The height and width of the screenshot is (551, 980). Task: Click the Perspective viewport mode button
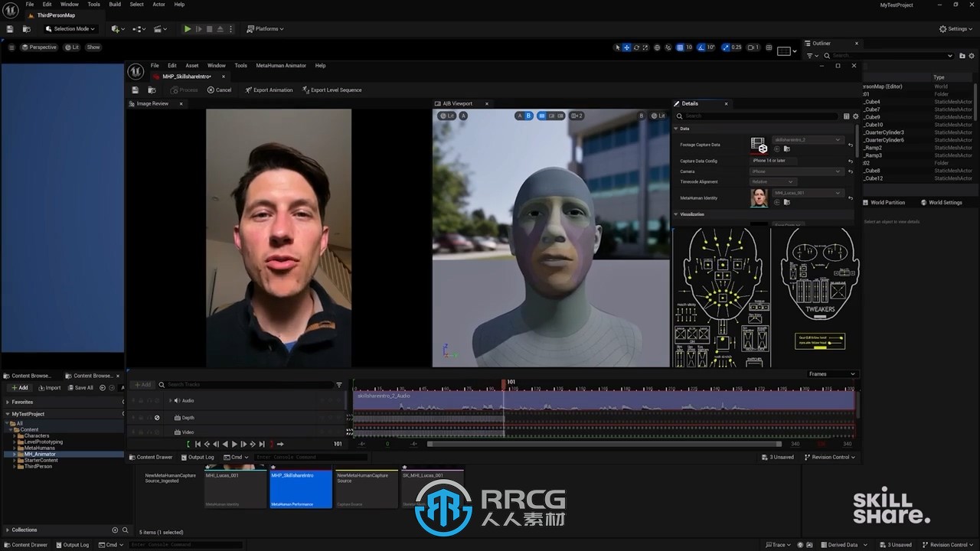[x=39, y=47]
